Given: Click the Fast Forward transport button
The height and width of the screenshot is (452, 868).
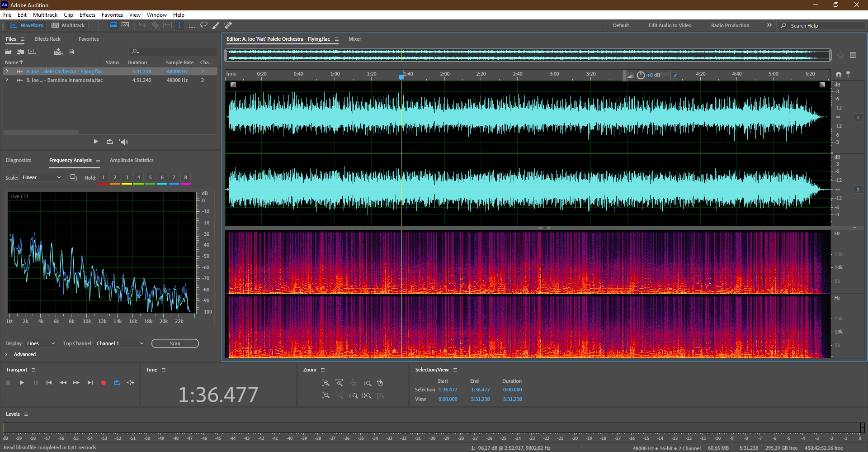Looking at the screenshot, I should [76, 383].
